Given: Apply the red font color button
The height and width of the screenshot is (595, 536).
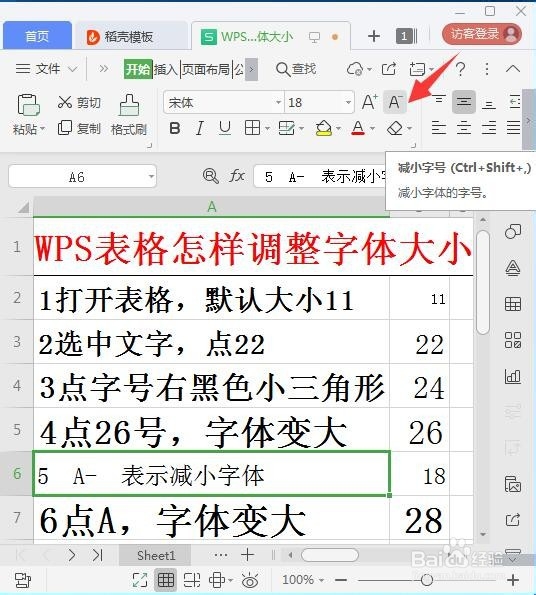Looking at the screenshot, I should pyautogui.click(x=358, y=128).
